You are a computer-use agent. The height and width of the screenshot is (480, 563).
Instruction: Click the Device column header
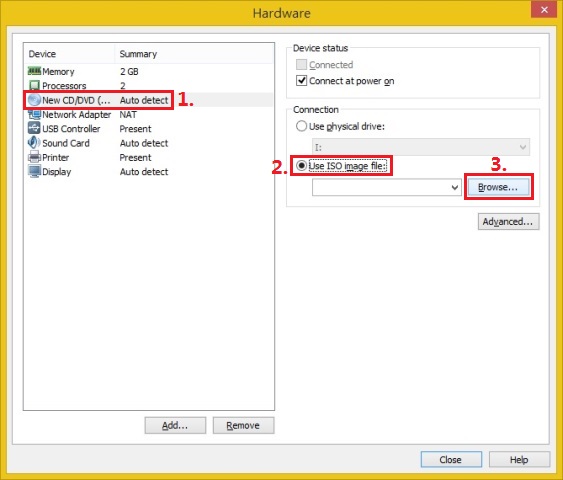pyautogui.click(x=42, y=54)
